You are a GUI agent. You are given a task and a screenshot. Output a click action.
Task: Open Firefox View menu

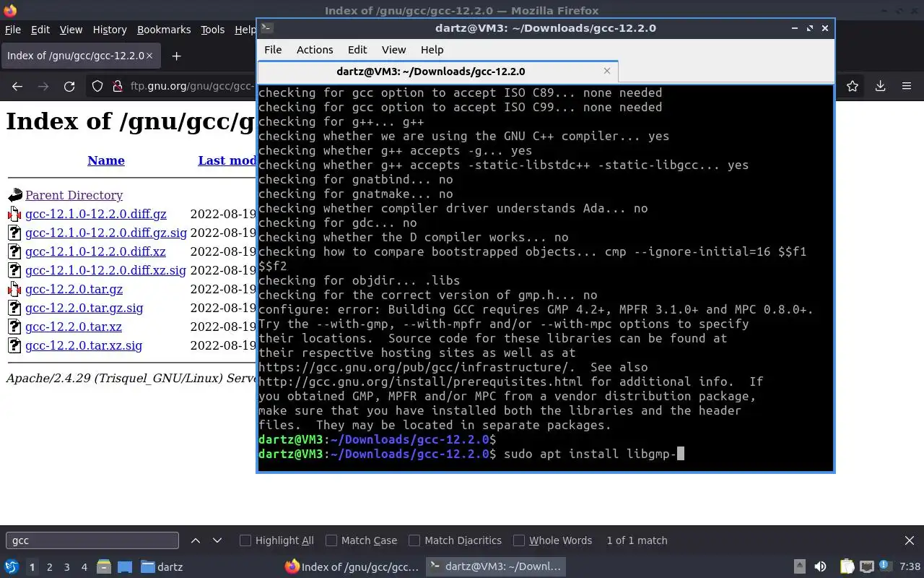click(x=71, y=30)
